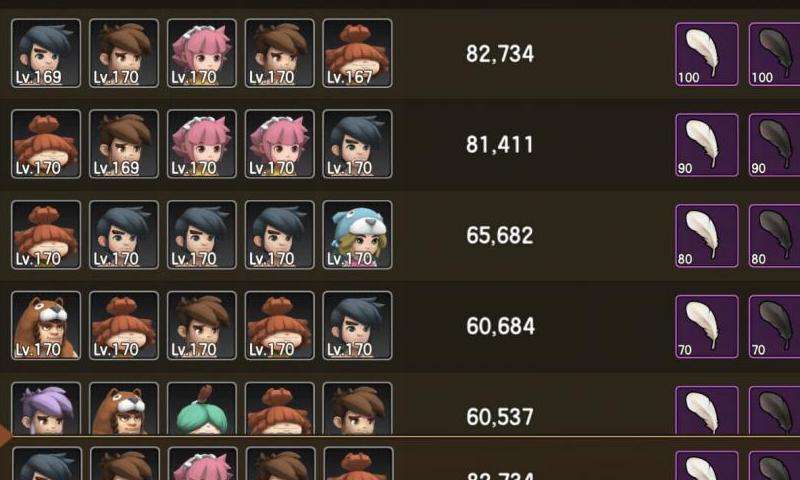Choose the brown-haired hero in the 60,684 team
800x480 pixels.
pos(202,325)
